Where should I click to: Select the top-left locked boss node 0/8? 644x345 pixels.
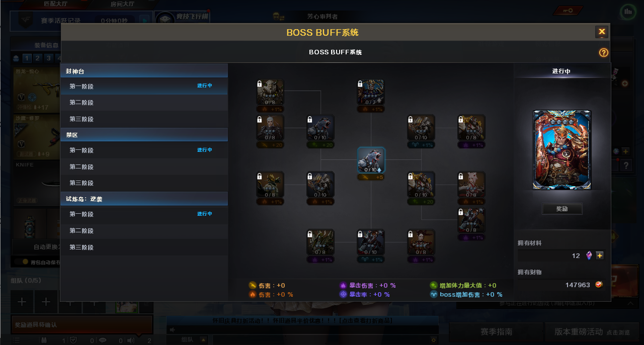point(270,92)
